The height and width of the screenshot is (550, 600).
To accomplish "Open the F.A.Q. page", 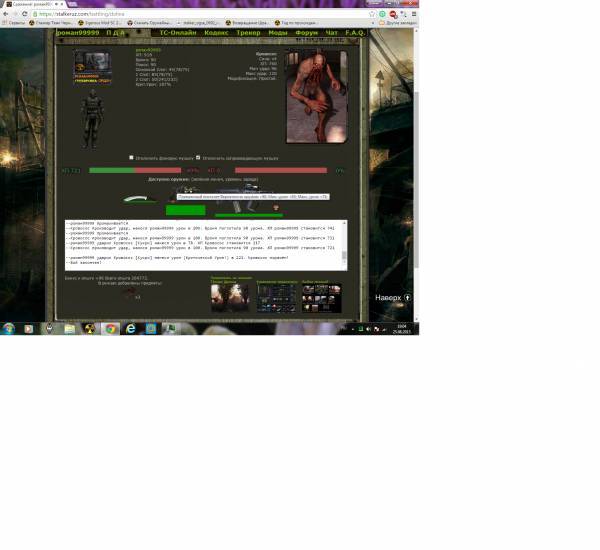I will pyautogui.click(x=355, y=33).
